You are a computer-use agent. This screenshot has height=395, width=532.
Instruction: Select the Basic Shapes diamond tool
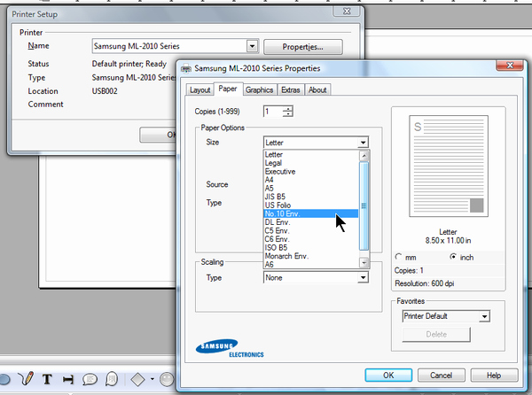coord(137,379)
